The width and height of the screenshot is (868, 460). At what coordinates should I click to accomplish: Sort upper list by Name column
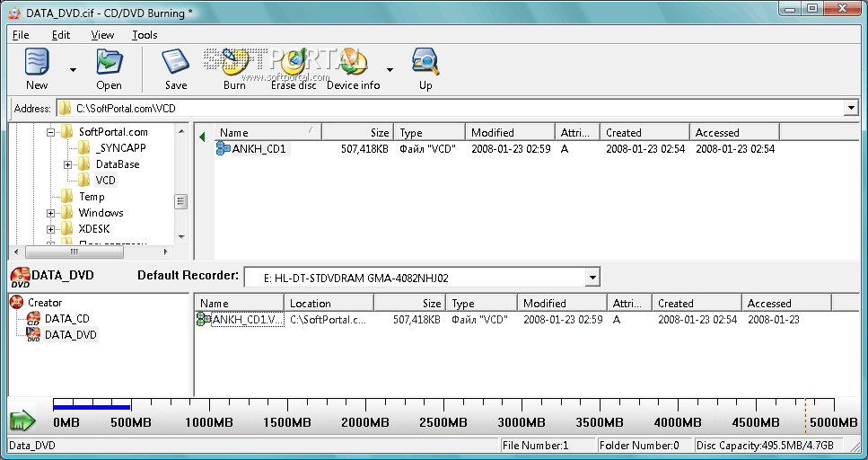click(x=267, y=132)
